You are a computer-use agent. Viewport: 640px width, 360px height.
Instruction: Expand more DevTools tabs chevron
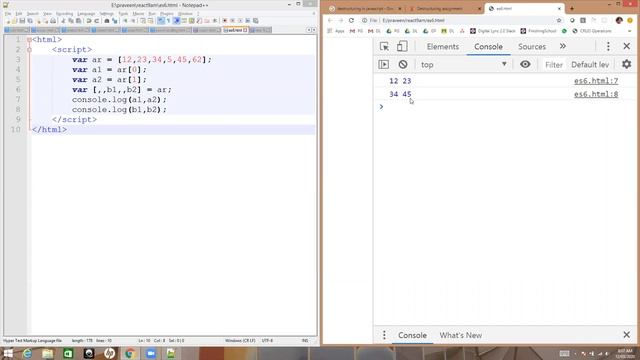click(563, 46)
